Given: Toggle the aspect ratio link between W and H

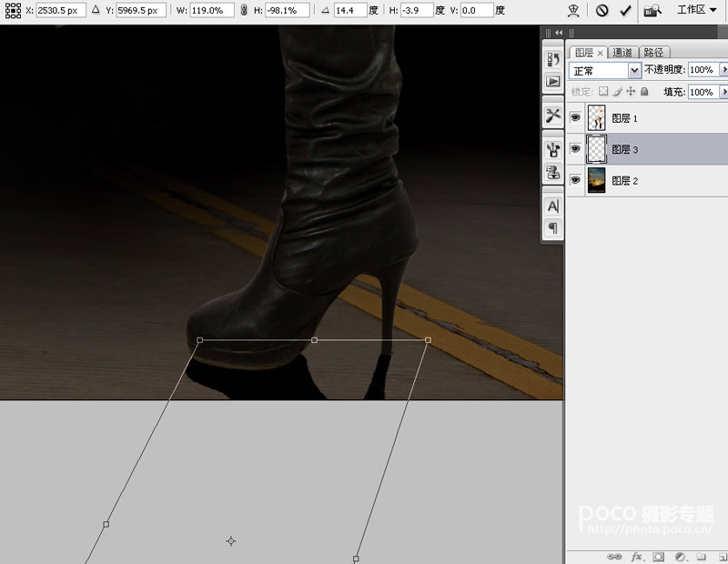Looking at the screenshot, I should [x=244, y=11].
